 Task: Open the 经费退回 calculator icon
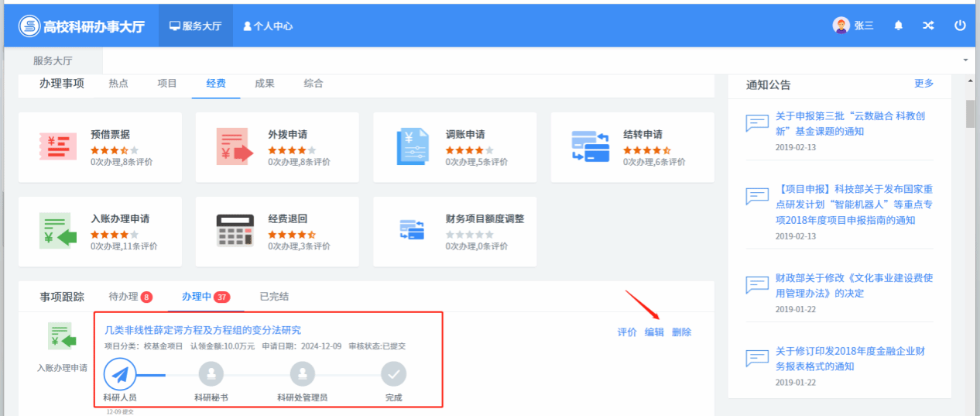[x=235, y=231]
